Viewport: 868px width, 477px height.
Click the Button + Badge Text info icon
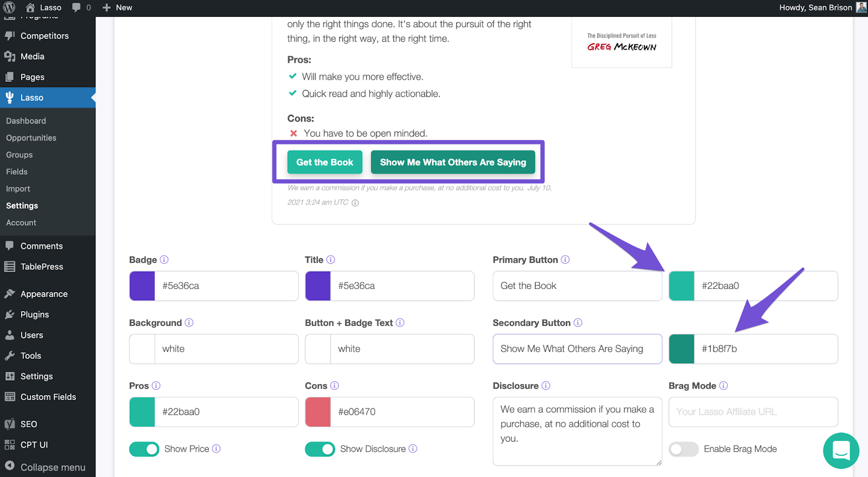click(x=400, y=323)
